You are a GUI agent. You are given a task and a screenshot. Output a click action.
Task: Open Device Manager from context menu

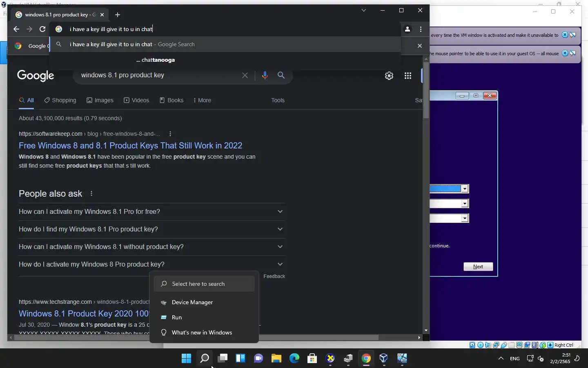[204, 302]
